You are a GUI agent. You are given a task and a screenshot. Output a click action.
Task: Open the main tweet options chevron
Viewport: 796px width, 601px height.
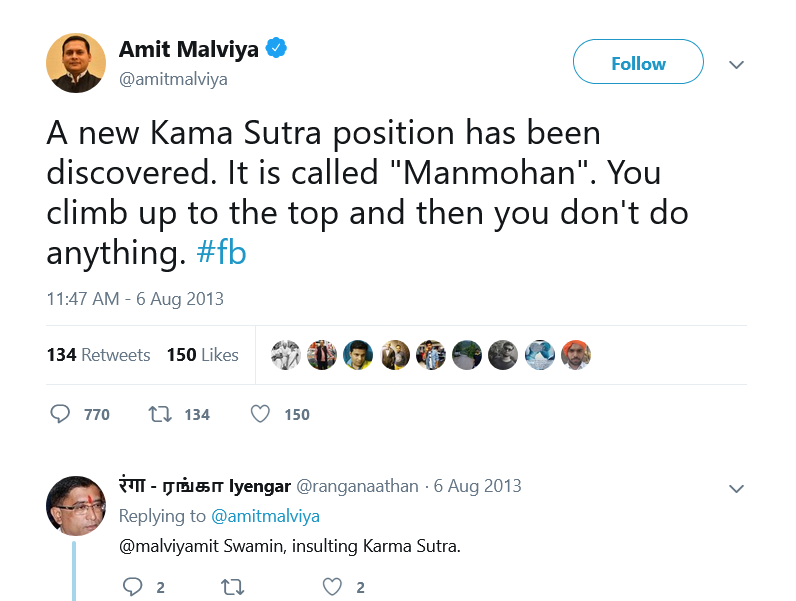pos(736,64)
